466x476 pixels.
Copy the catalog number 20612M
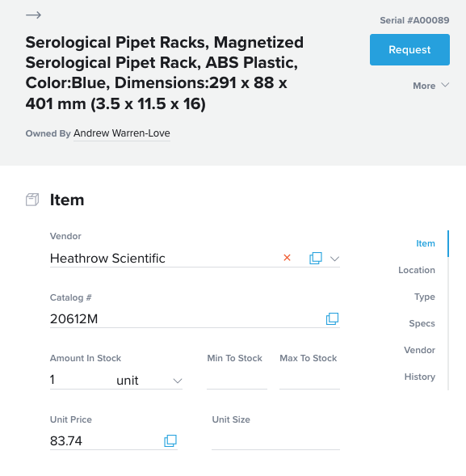click(x=332, y=318)
